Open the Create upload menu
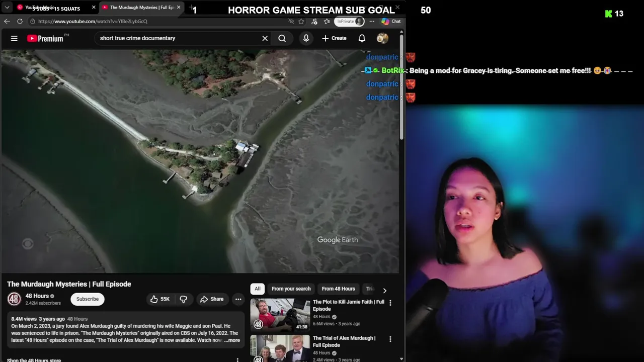This screenshot has width=644, height=362. [334, 38]
